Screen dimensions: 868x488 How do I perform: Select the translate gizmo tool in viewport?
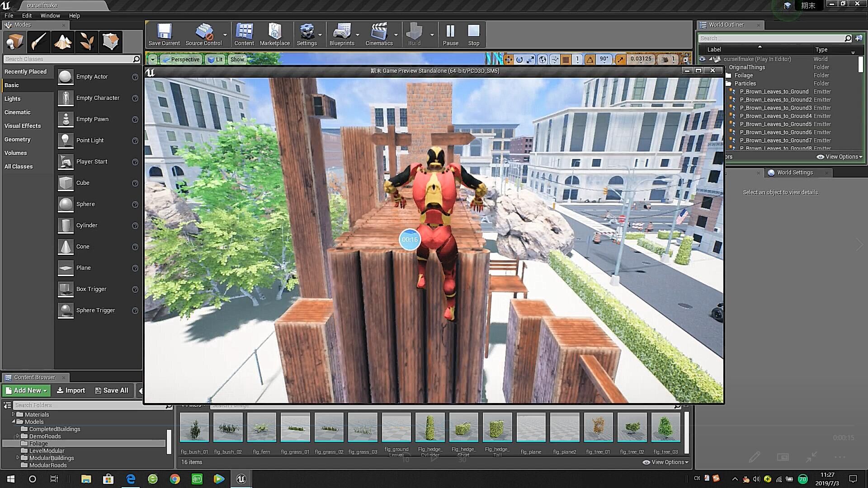point(508,59)
